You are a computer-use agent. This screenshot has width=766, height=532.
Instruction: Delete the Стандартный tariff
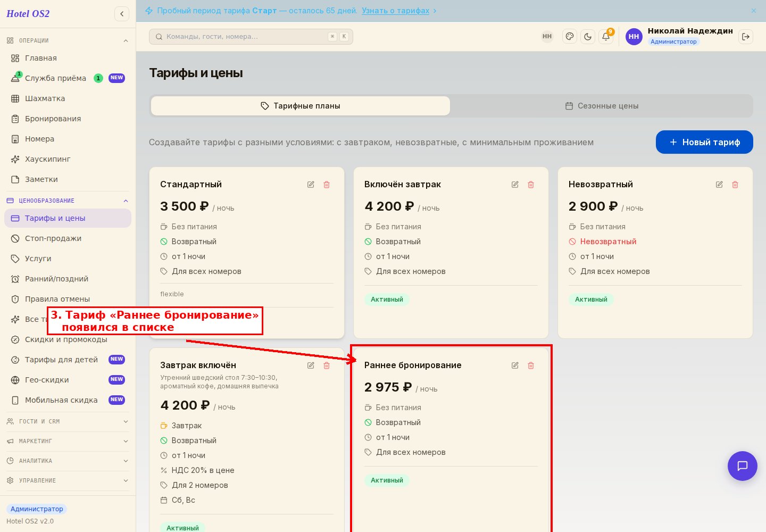point(327,185)
